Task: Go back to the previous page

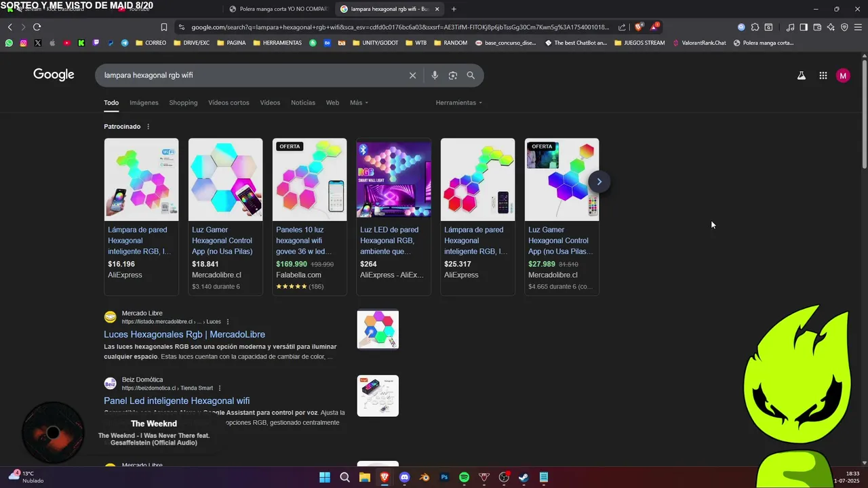Action: click(9, 27)
